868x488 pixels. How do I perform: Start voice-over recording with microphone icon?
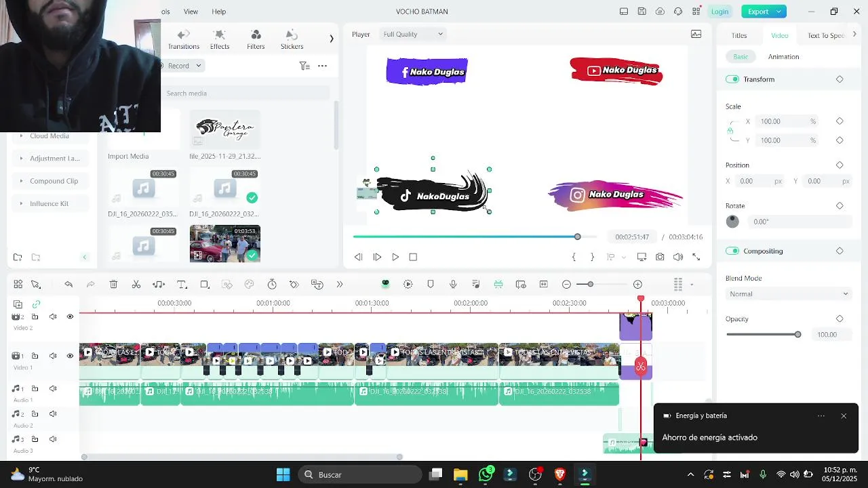(x=453, y=285)
